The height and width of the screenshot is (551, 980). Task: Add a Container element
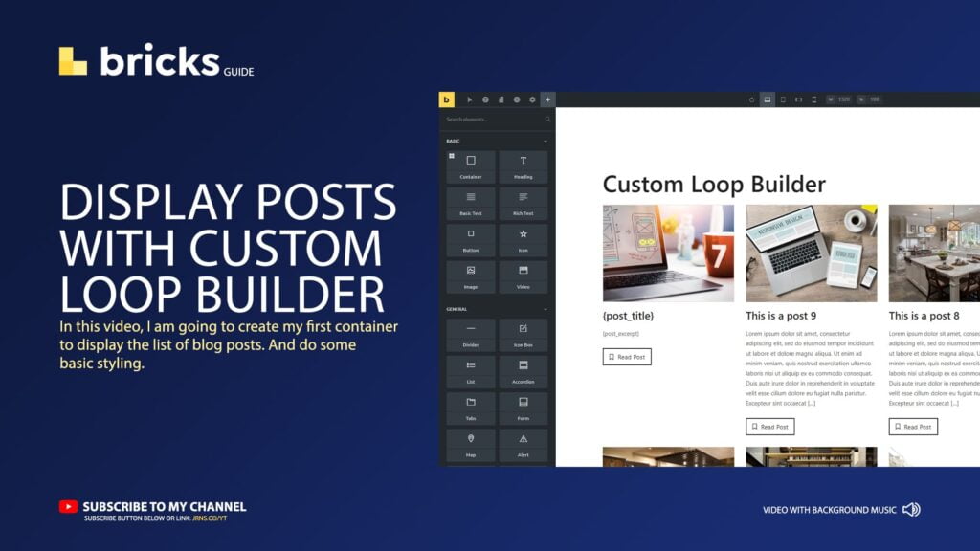(x=471, y=166)
